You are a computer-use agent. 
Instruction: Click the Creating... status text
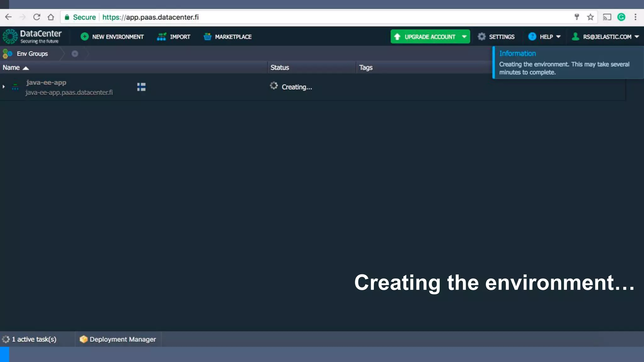pos(297,87)
